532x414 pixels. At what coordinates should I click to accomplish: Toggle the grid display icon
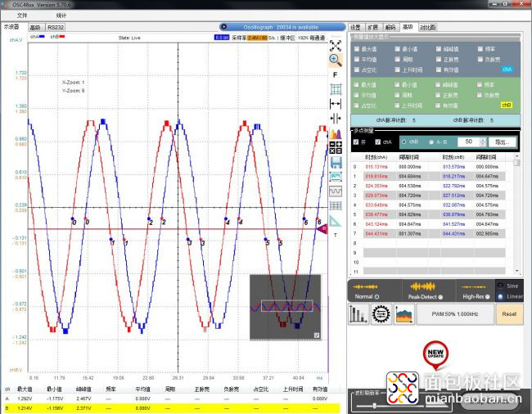click(336, 89)
